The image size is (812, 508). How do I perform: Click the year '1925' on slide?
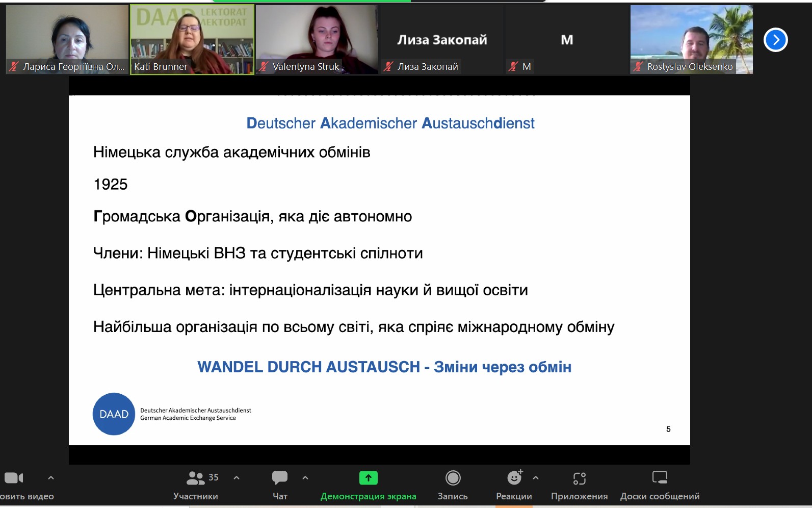pos(110,184)
